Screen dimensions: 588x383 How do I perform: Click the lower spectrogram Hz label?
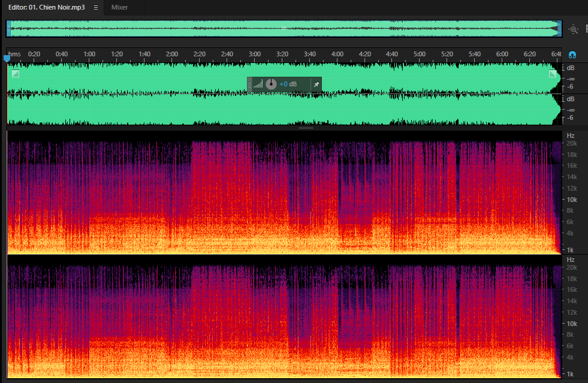tap(571, 260)
